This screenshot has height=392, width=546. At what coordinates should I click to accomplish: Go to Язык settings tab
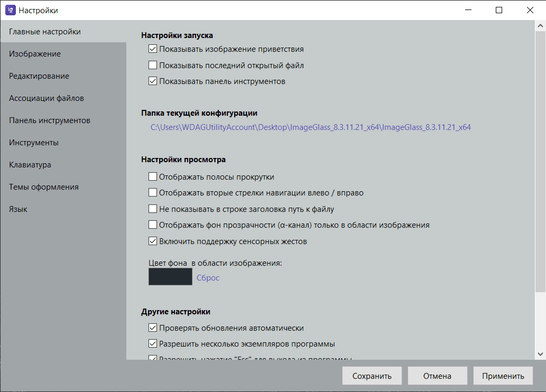18,209
